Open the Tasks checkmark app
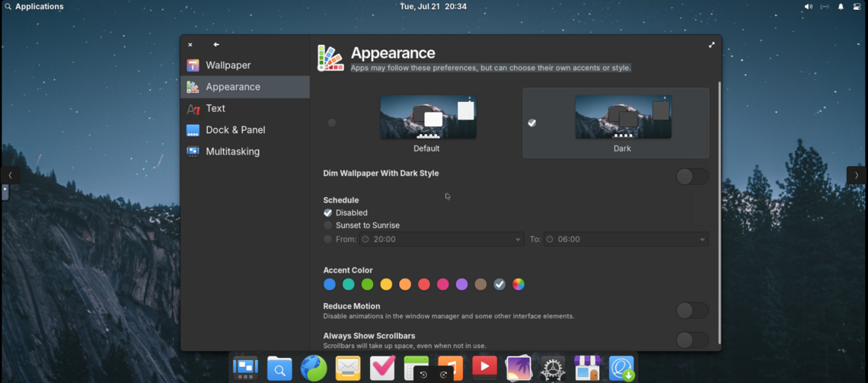The image size is (868, 383). [382, 368]
